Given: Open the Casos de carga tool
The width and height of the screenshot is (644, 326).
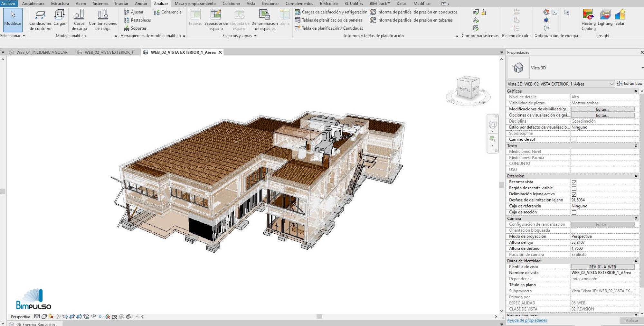Looking at the screenshot, I should tap(79, 20).
